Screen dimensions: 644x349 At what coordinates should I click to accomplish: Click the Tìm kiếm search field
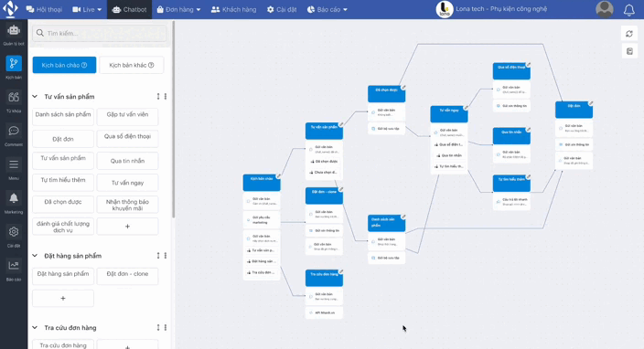pos(100,33)
